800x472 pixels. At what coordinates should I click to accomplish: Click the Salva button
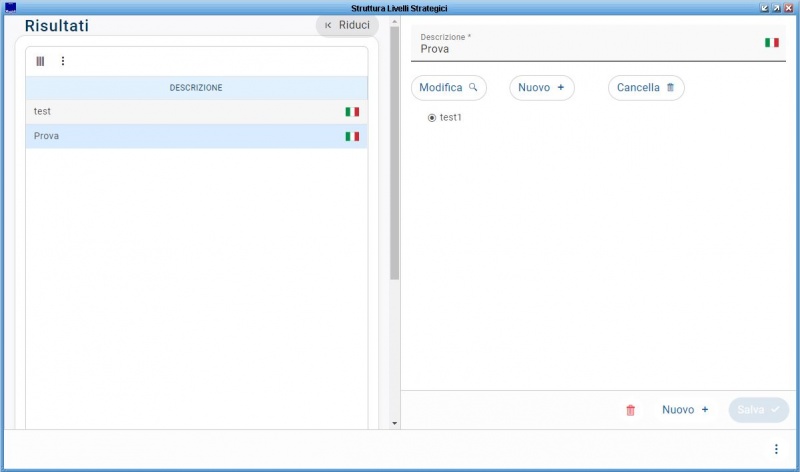[x=759, y=410]
